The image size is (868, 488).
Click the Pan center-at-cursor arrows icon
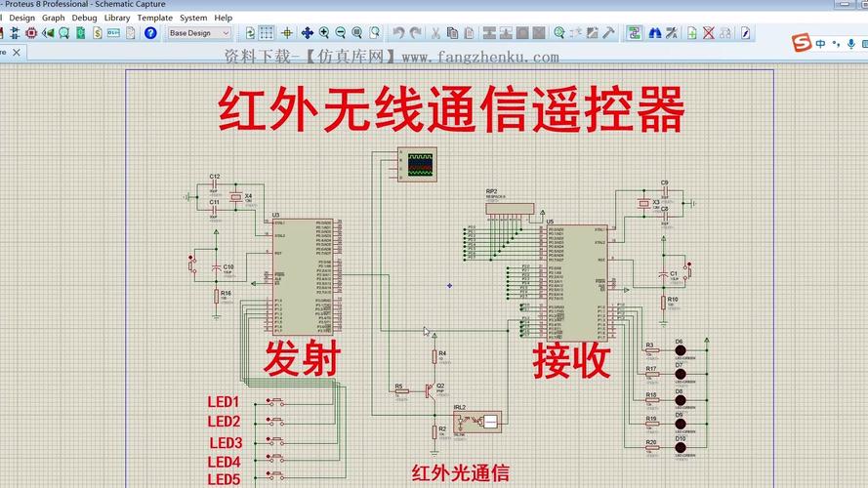308,33
